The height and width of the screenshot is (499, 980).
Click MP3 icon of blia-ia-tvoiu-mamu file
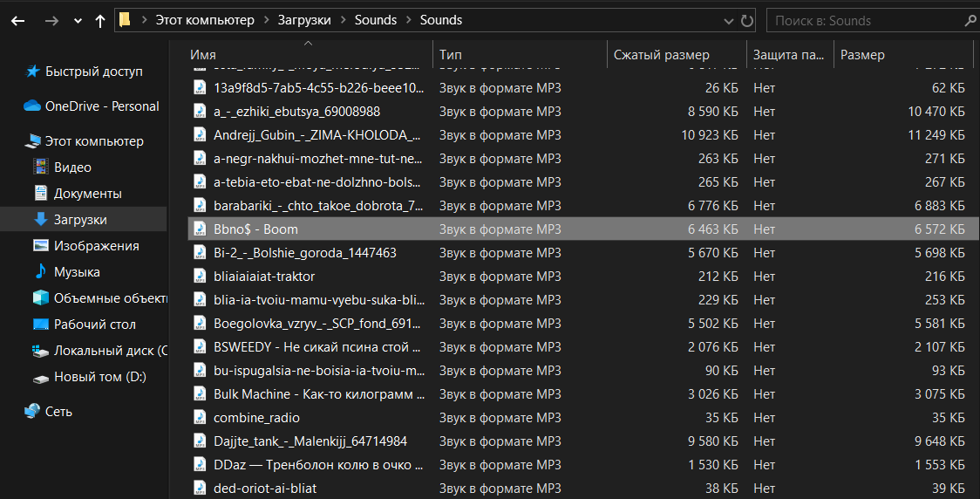(200, 300)
